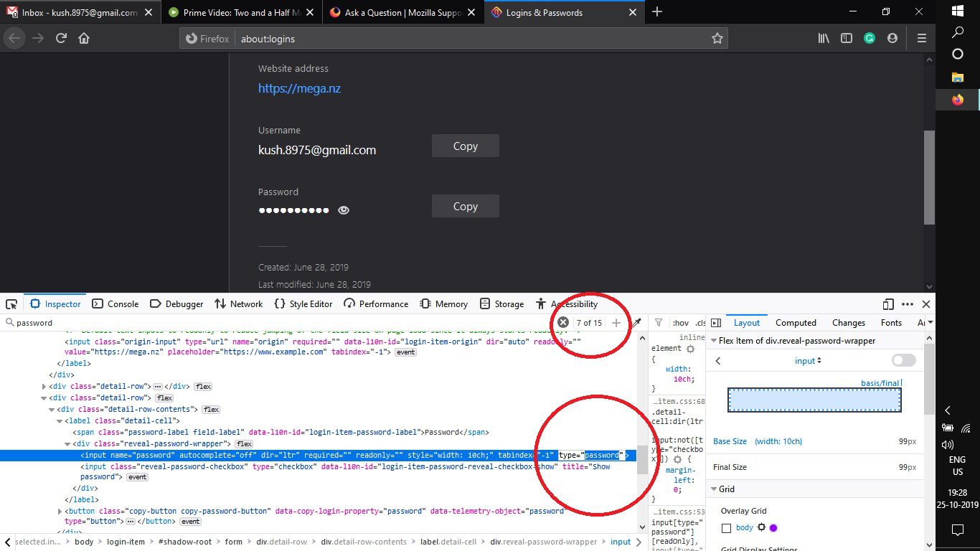Viewport: 980px width, 551px height.
Task: Click the element picker icon in devtools
Action: coord(11,304)
